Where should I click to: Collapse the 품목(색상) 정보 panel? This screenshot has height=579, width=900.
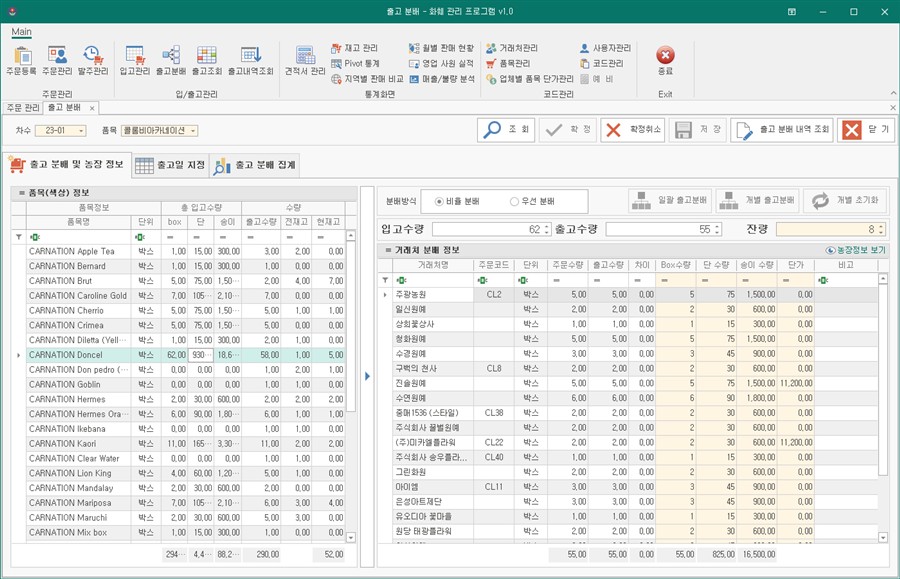22,193
